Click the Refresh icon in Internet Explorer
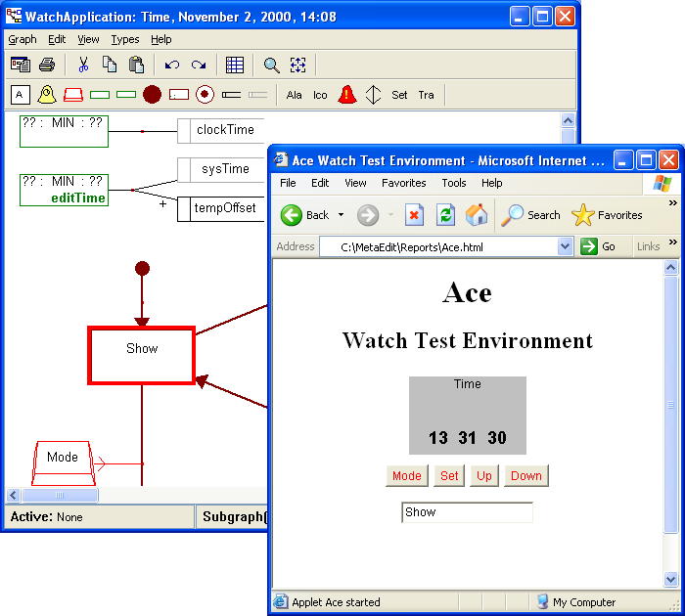Viewport: 685px width, 616px height. (x=445, y=215)
